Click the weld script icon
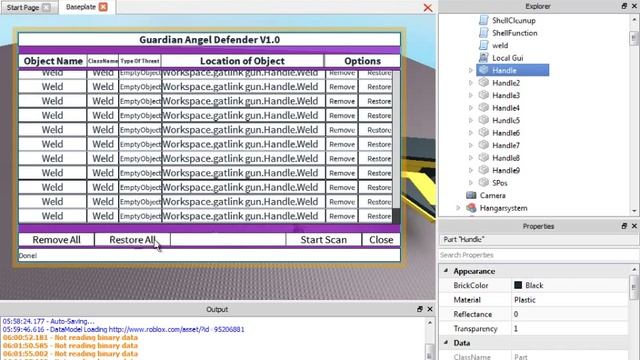 [484, 45]
